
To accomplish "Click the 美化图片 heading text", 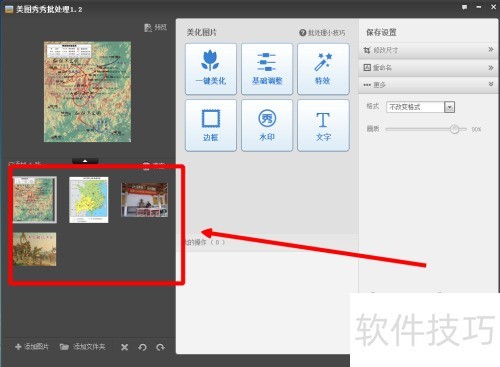I will click(202, 32).
